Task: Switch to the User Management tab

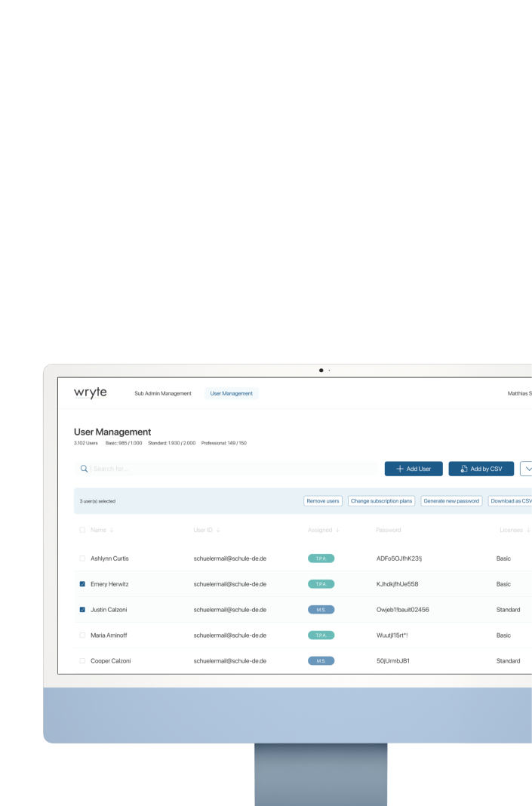Action: [232, 393]
